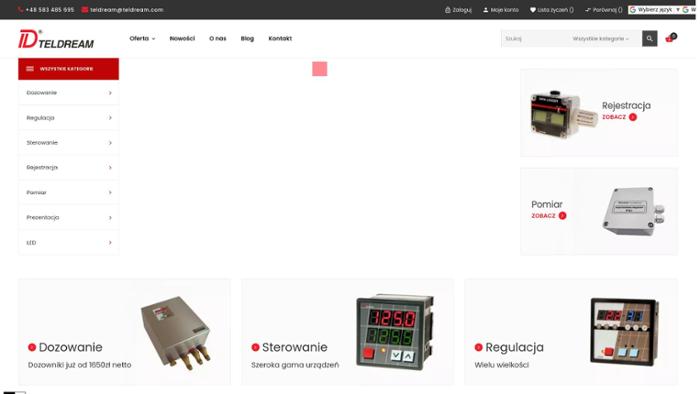This screenshot has width=700, height=394.
Task: Expand Sterowanie category chevron
Action: pyautogui.click(x=110, y=143)
